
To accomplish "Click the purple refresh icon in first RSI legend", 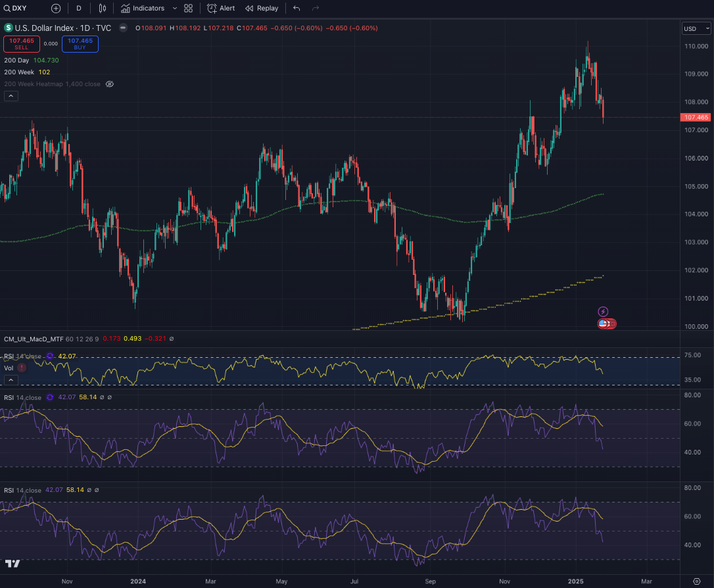I will click(x=49, y=356).
